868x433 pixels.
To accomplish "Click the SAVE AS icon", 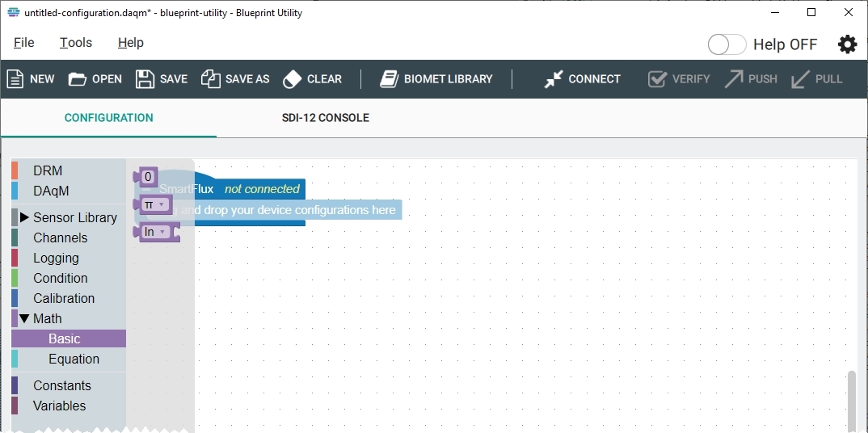I will 211,79.
